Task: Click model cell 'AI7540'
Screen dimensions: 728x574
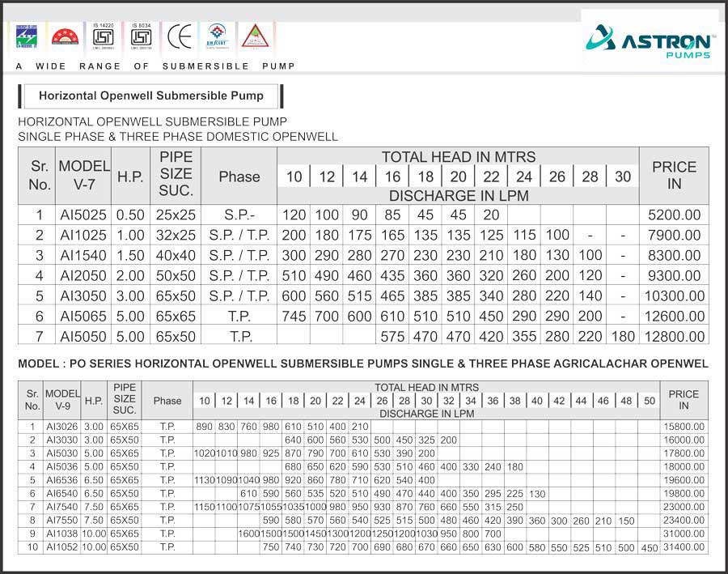Action: coord(62,507)
